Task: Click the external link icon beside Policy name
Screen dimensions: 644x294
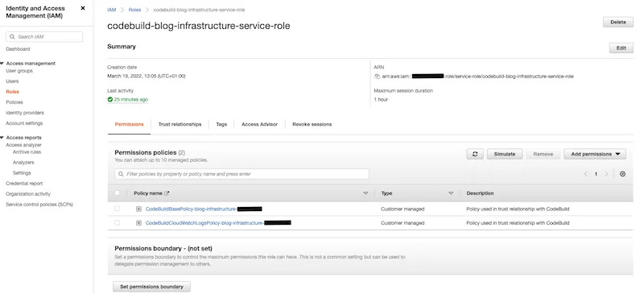Action: click(x=167, y=193)
